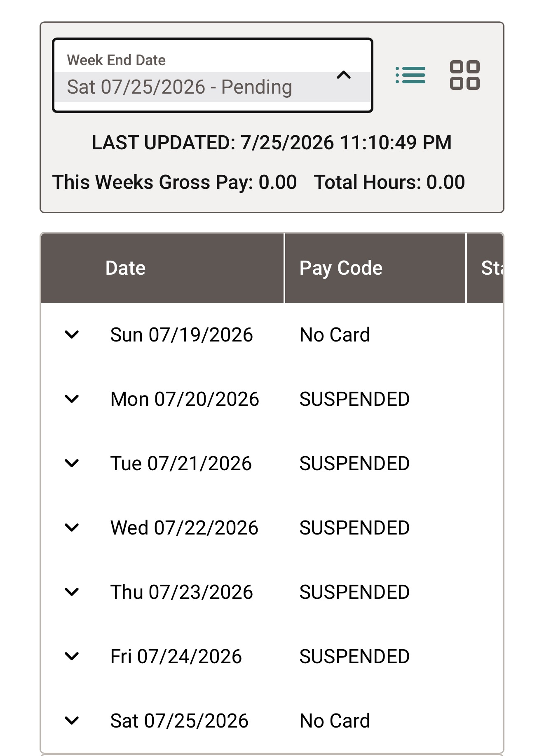Click No Card entry for Saturday
Screen dimensions: 544x756
(x=335, y=721)
